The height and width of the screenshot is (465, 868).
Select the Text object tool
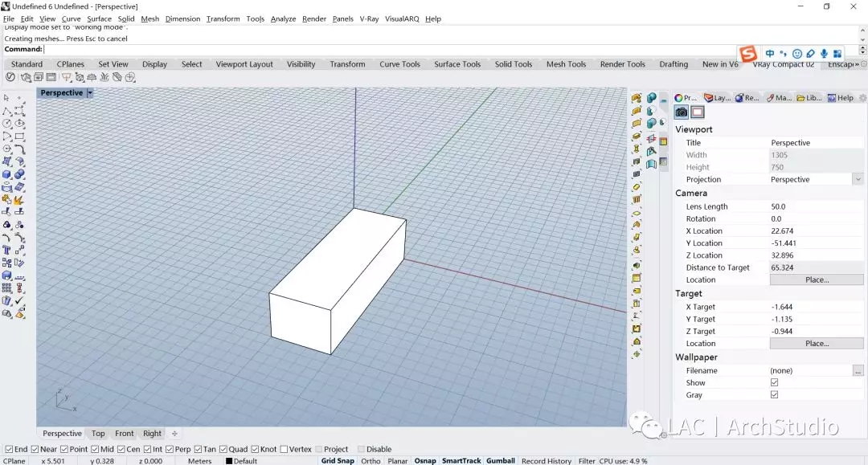tap(6, 250)
